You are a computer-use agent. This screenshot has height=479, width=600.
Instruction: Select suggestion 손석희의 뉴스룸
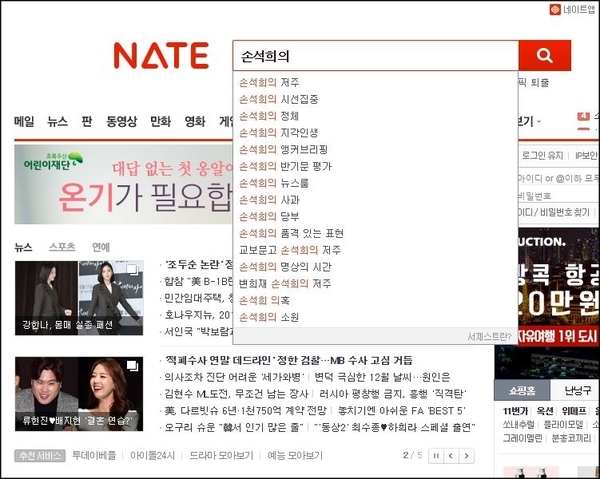tap(274, 183)
